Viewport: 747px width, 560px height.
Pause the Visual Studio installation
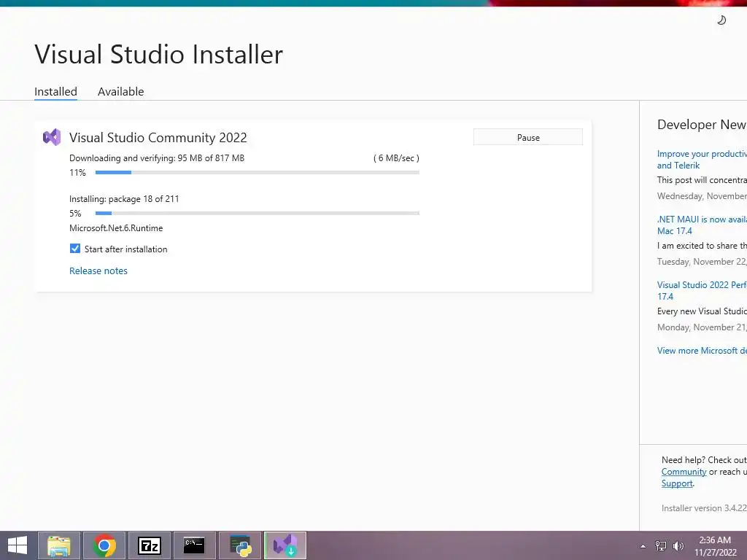click(528, 137)
